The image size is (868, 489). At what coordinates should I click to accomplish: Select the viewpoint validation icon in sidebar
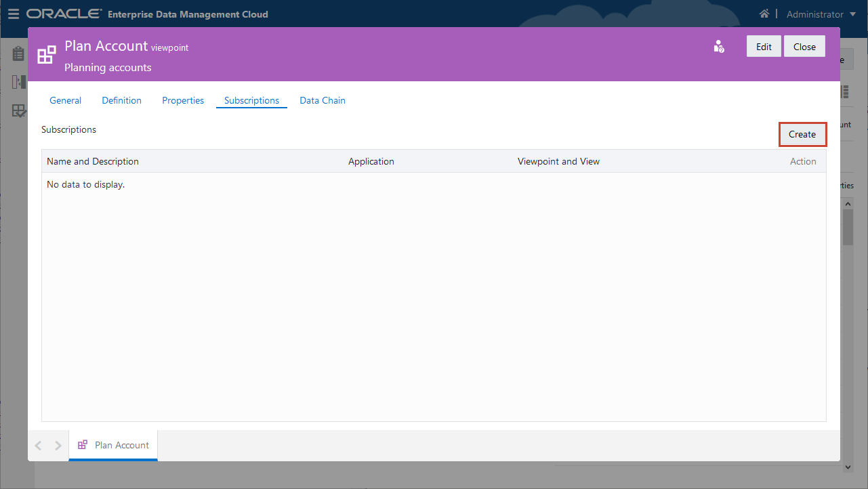18,110
